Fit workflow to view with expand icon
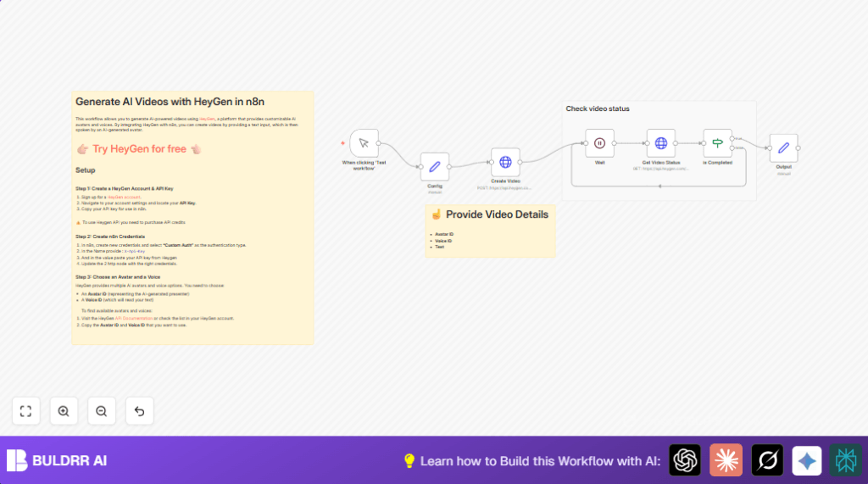 [x=26, y=411]
